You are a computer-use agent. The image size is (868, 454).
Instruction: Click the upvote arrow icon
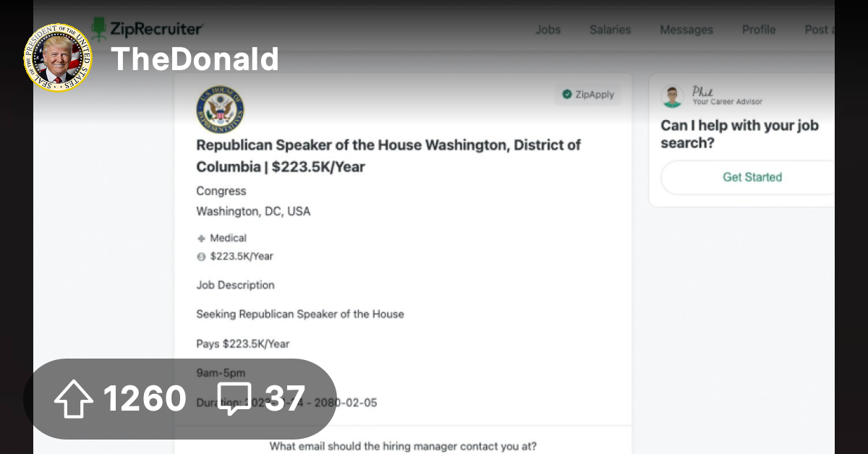click(74, 399)
